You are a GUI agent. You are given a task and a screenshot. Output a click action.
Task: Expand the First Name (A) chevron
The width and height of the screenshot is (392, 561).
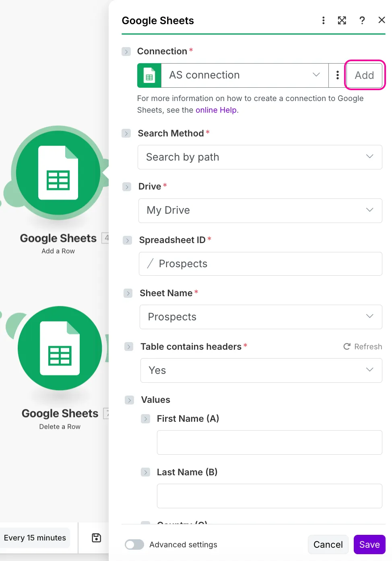[x=146, y=419]
